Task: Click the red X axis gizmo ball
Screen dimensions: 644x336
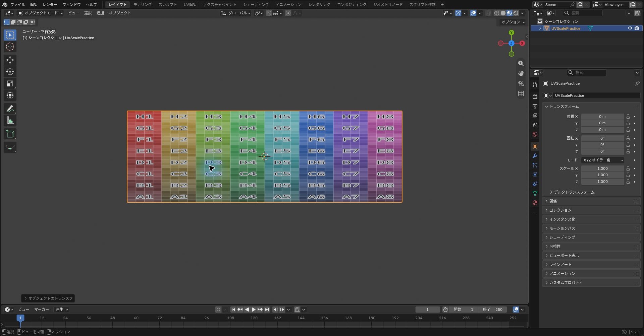Action: (522, 43)
